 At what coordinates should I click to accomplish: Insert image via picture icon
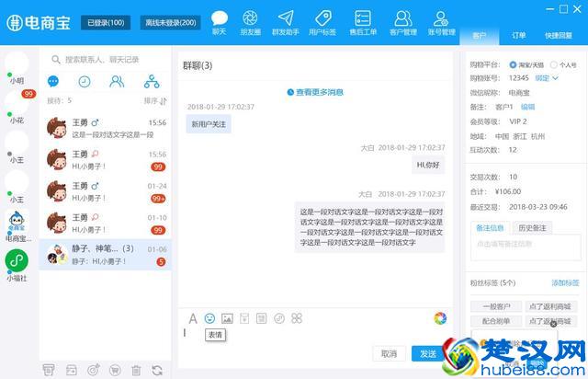coord(227,318)
